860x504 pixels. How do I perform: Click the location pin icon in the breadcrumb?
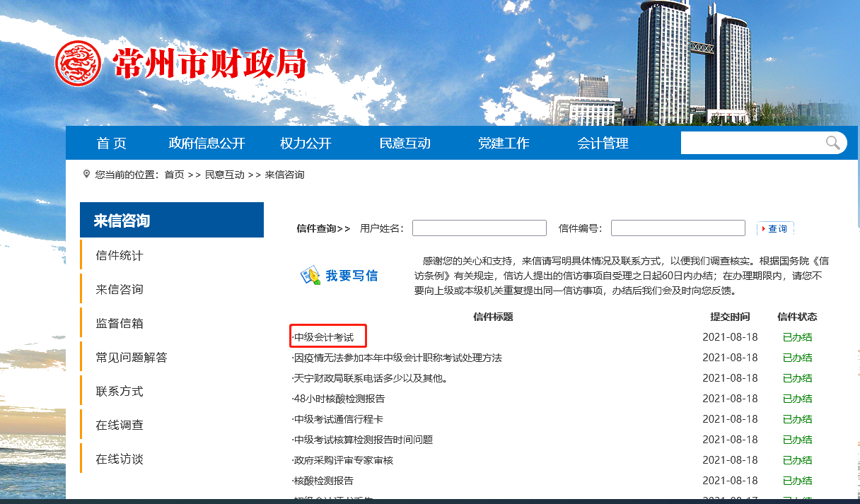point(86,174)
